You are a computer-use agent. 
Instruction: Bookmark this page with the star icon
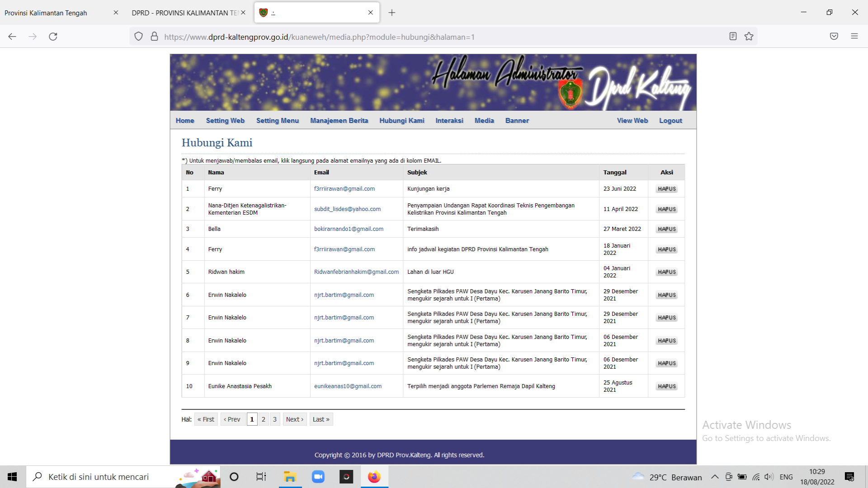point(749,37)
